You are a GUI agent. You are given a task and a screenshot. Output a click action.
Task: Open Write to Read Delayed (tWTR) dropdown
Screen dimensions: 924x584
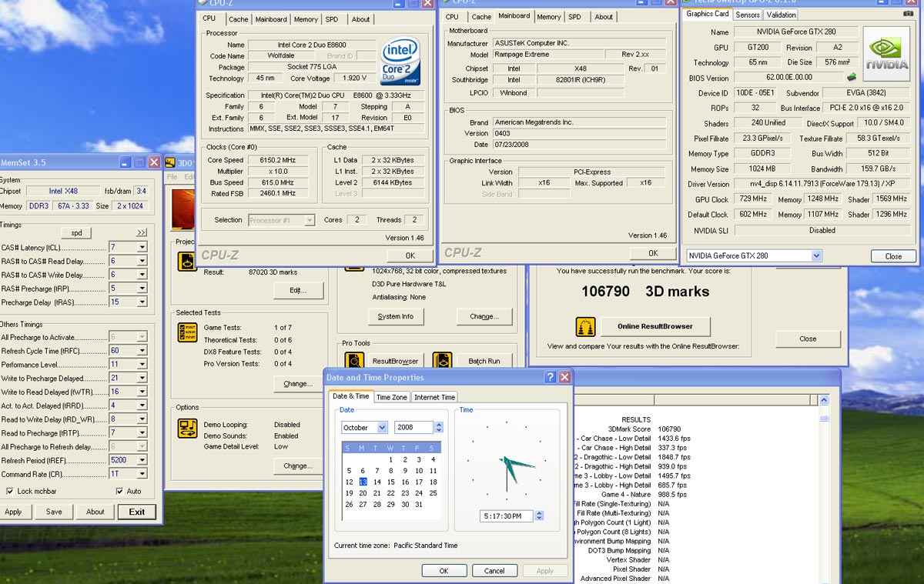coord(142,392)
